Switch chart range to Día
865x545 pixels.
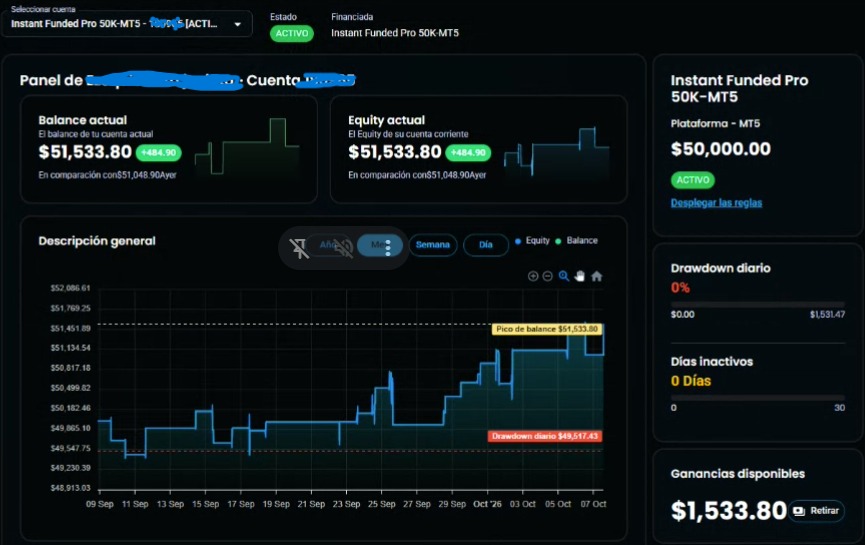[485, 245]
